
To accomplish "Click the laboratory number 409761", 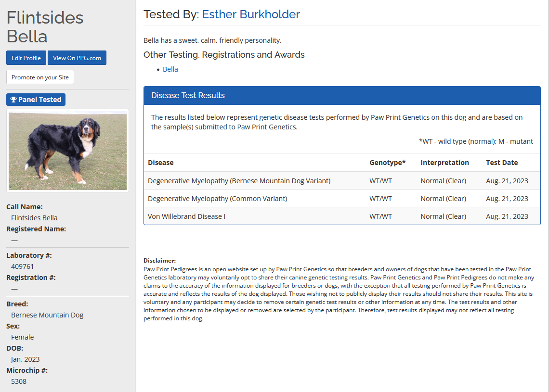I will click(23, 266).
